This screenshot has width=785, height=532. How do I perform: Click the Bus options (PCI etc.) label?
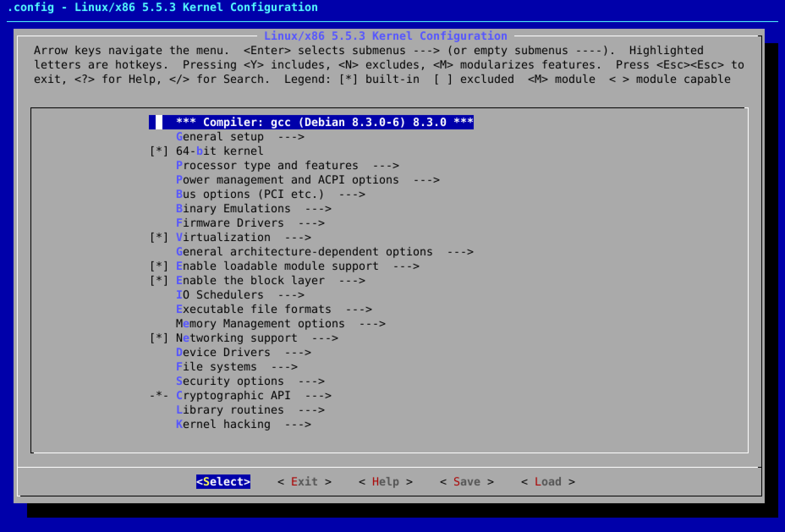[x=250, y=194]
